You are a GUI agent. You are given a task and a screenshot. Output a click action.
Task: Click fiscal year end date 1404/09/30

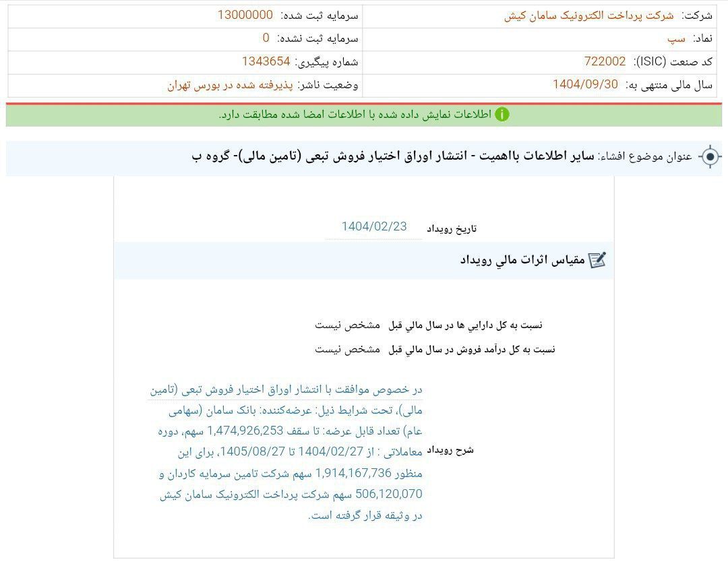click(x=586, y=84)
